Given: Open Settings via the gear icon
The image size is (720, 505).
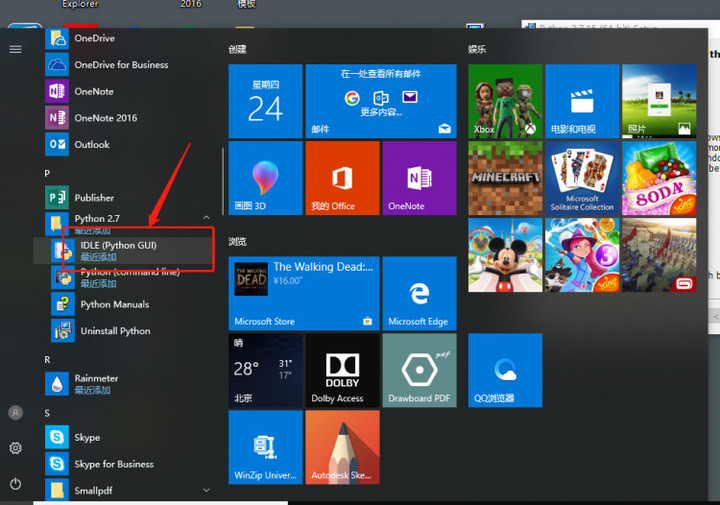Looking at the screenshot, I should [15, 448].
